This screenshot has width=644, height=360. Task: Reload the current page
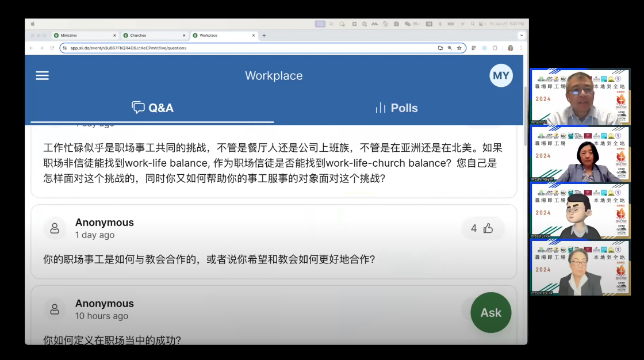click(52, 48)
